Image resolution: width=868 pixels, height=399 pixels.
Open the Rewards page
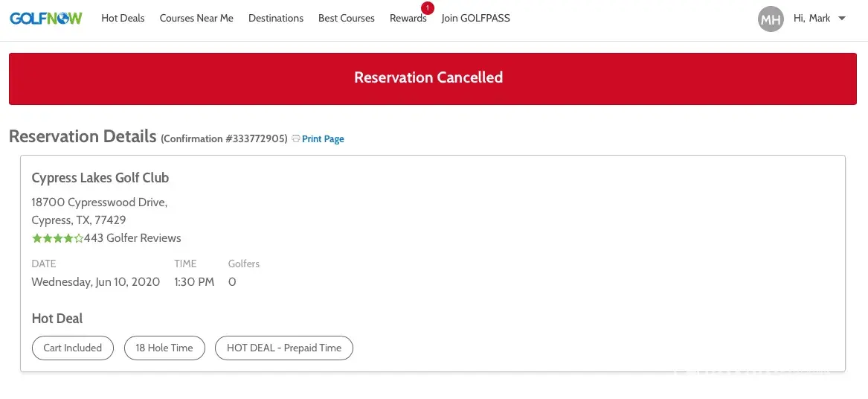click(408, 19)
